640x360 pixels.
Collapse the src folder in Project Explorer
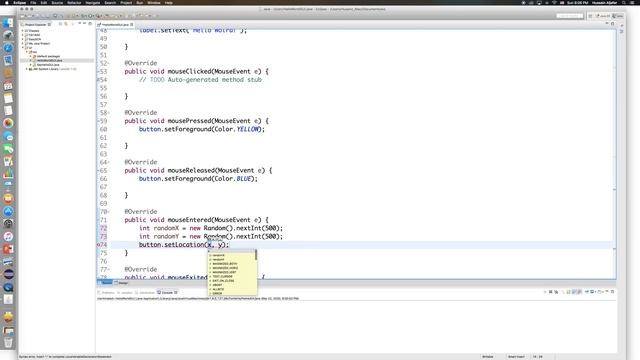[x=27, y=52]
